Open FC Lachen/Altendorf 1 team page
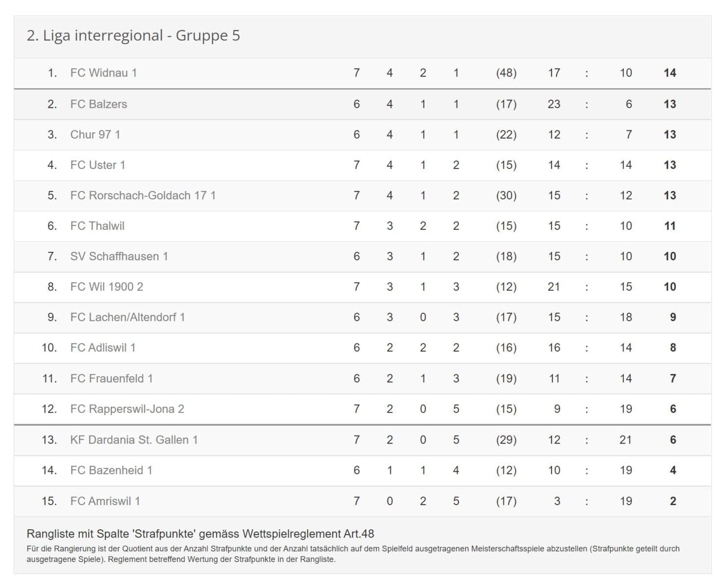This screenshot has width=725, height=588. pyautogui.click(x=127, y=317)
